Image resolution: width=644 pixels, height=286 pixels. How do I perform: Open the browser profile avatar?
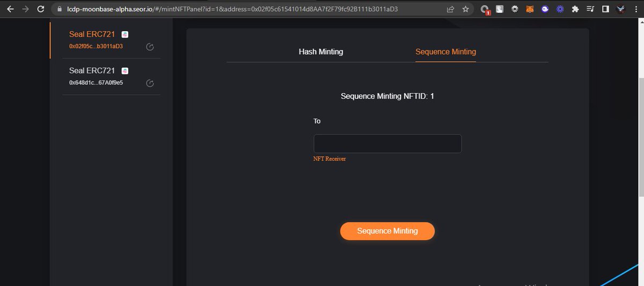click(x=621, y=9)
